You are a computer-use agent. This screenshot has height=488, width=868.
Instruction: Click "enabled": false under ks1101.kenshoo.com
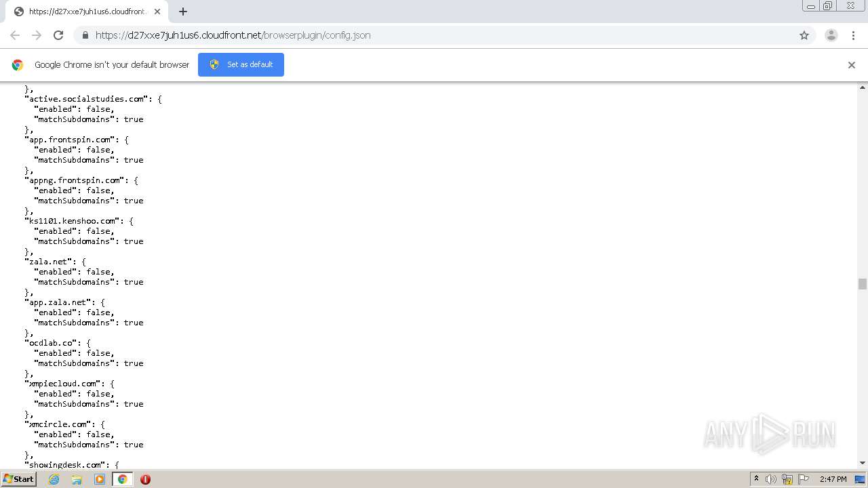tap(75, 231)
